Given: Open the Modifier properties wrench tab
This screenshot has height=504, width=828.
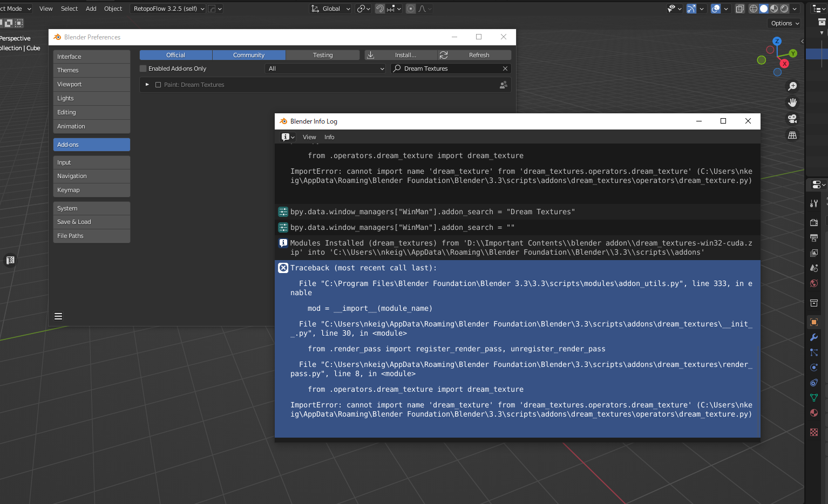Looking at the screenshot, I should pyautogui.click(x=814, y=337).
